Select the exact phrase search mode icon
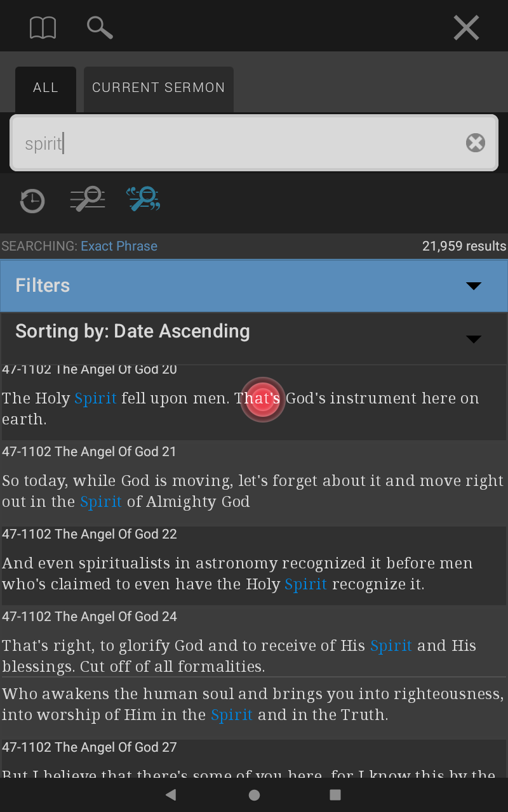Screen dimensions: 508x812 (143, 199)
